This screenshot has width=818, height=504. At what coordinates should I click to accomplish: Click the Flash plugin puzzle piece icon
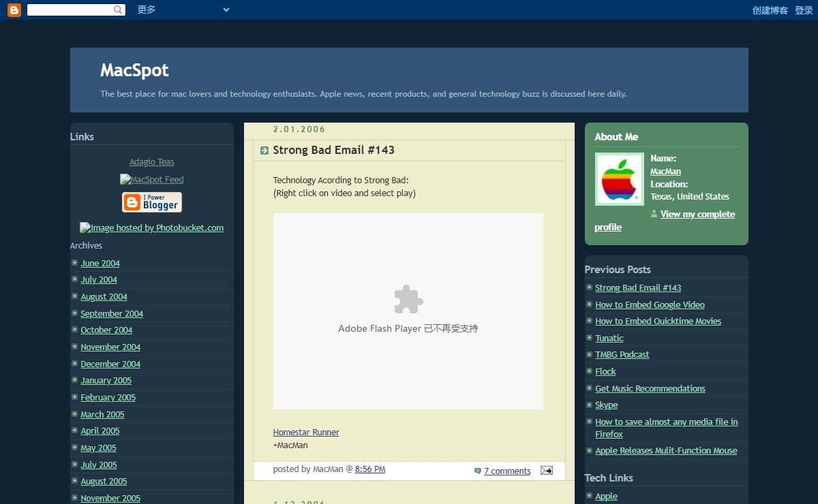pyautogui.click(x=408, y=300)
